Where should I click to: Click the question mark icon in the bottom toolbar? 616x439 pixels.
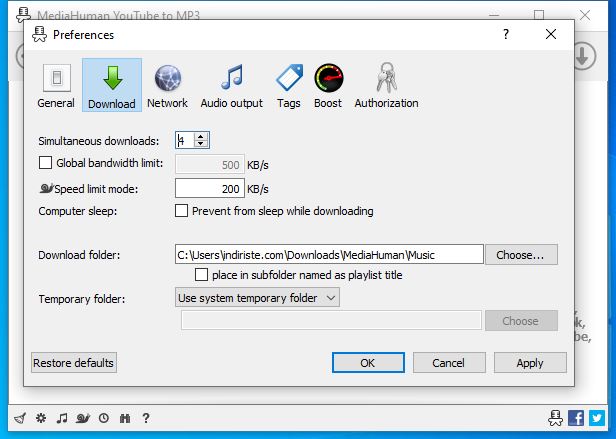[146, 418]
